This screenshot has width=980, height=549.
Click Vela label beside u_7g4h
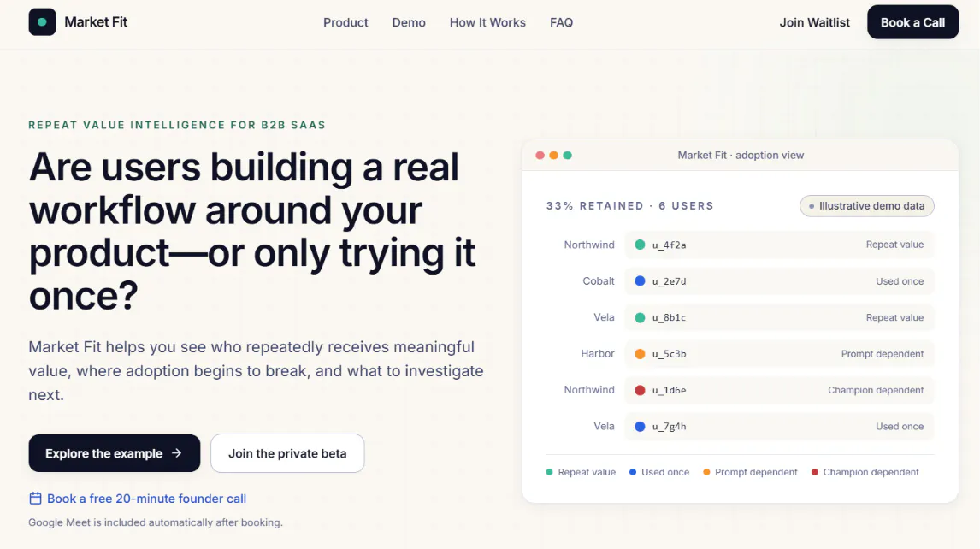604,426
